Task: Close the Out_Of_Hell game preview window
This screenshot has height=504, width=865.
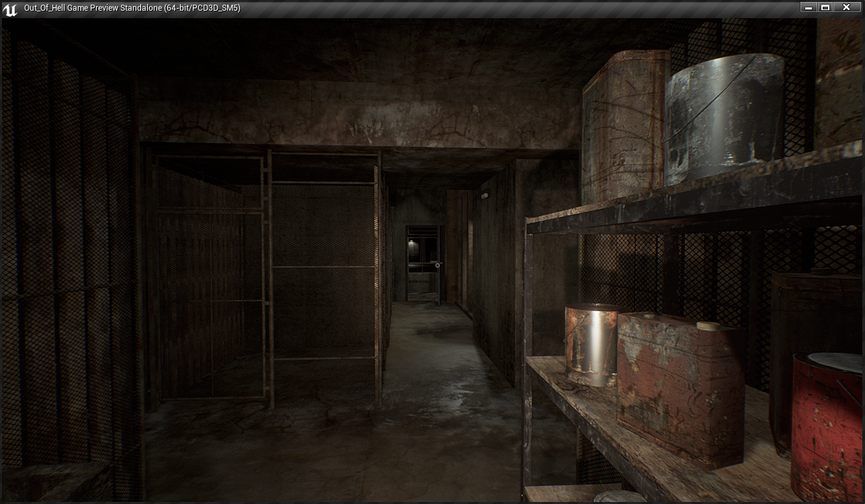Action: pyautogui.click(x=848, y=7)
